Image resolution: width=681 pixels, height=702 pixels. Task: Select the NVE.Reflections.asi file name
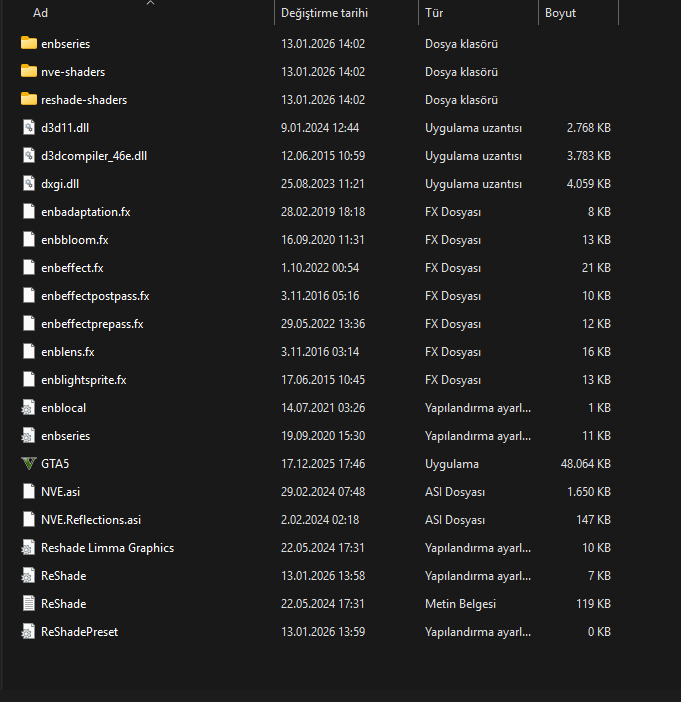[91, 520]
